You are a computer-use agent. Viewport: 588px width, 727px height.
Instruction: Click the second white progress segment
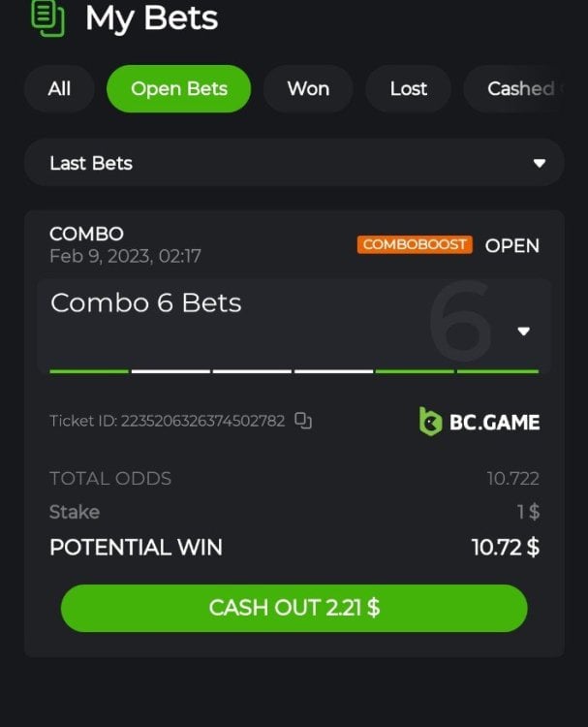coord(252,371)
